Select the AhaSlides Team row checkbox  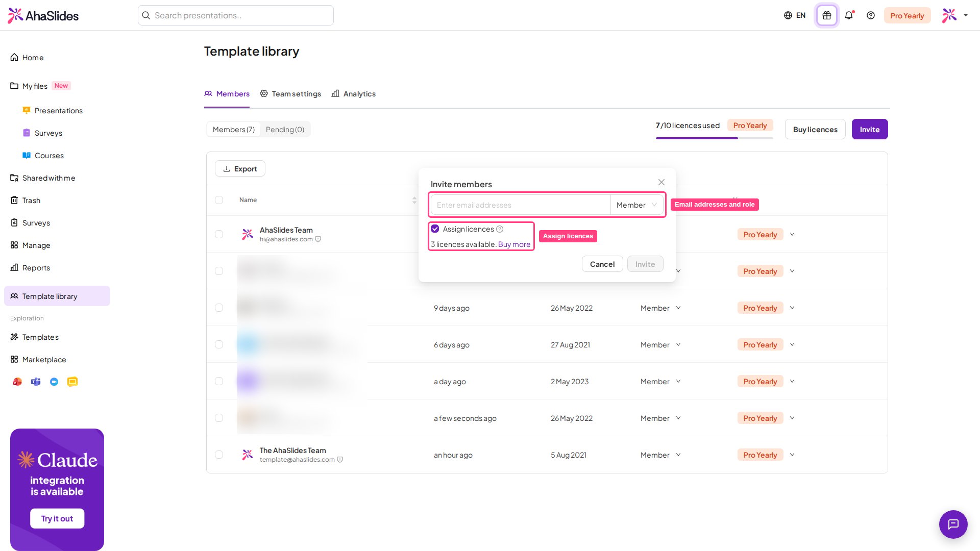pyautogui.click(x=219, y=234)
